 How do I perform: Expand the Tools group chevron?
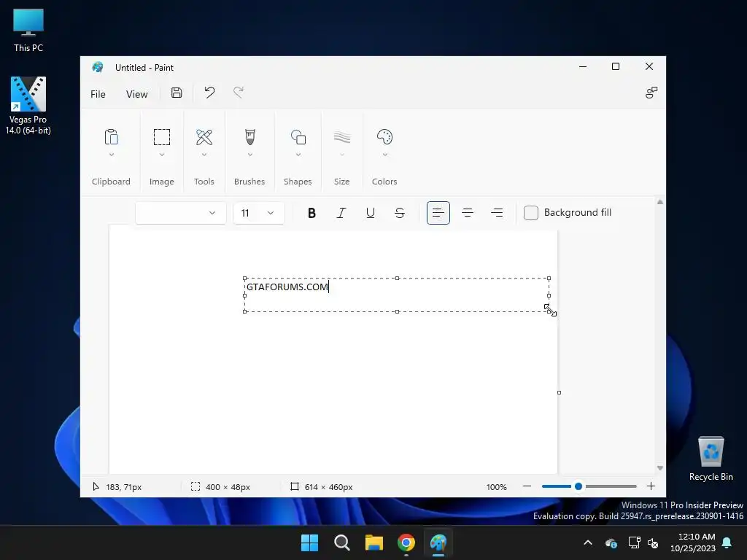coord(204,155)
